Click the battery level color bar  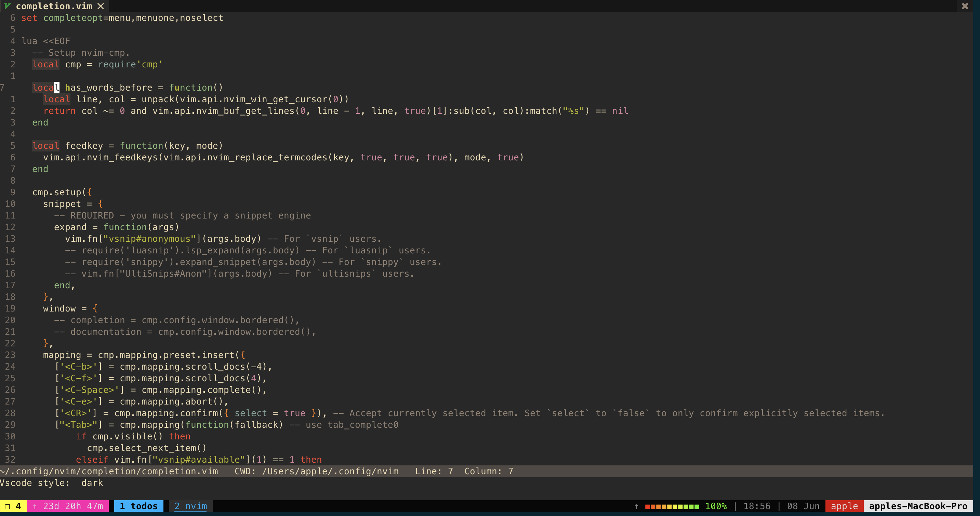[672, 506]
